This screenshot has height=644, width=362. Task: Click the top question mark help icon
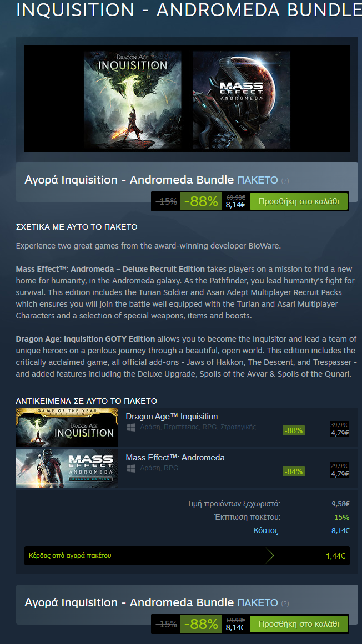285,181
